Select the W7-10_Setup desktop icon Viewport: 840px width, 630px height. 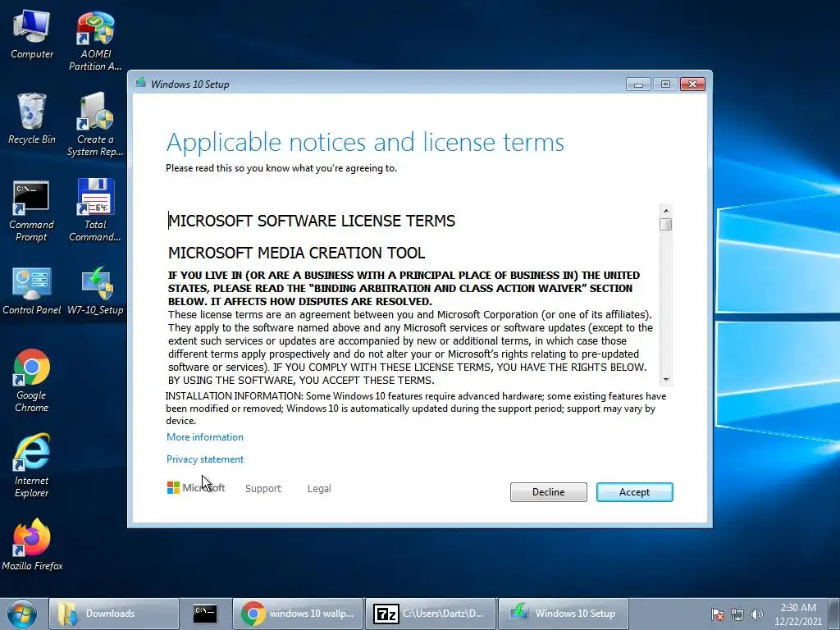(x=95, y=291)
